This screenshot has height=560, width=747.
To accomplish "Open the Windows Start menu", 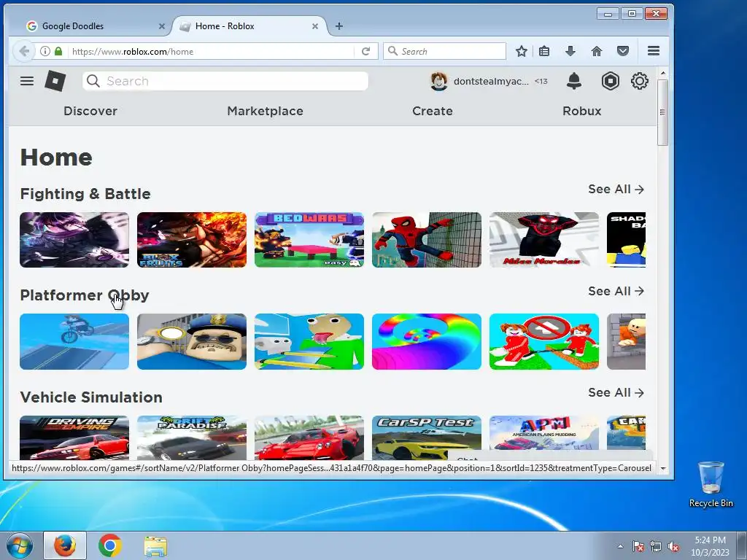I will 19,545.
